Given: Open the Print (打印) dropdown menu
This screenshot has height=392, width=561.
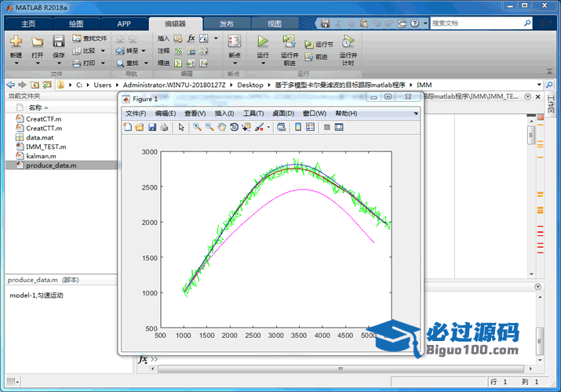Looking at the screenshot, I should [100, 63].
